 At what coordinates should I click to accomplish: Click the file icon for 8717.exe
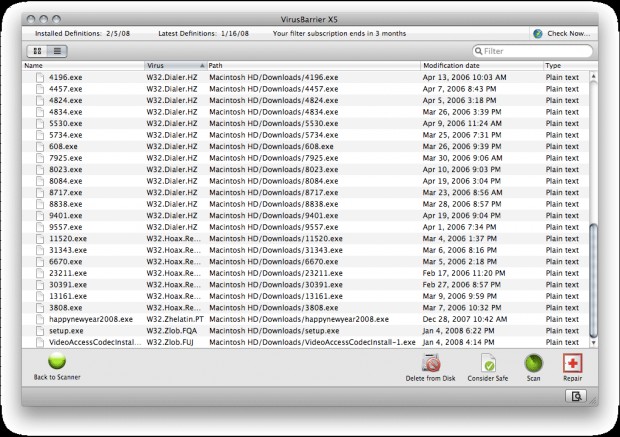tap(40, 193)
